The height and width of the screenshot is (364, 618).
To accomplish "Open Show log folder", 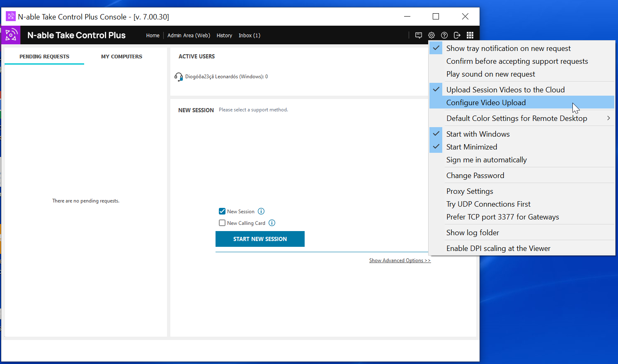I will [473, 232].
